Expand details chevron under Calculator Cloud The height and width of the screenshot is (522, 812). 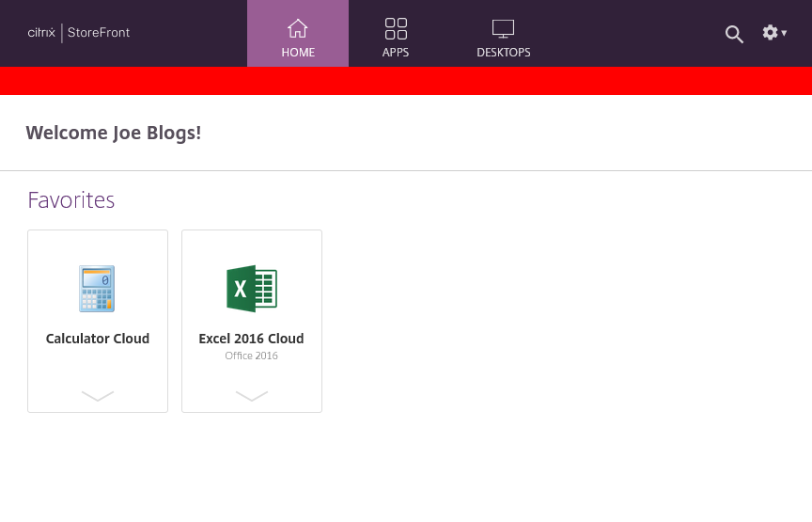(x=98, y=396)
